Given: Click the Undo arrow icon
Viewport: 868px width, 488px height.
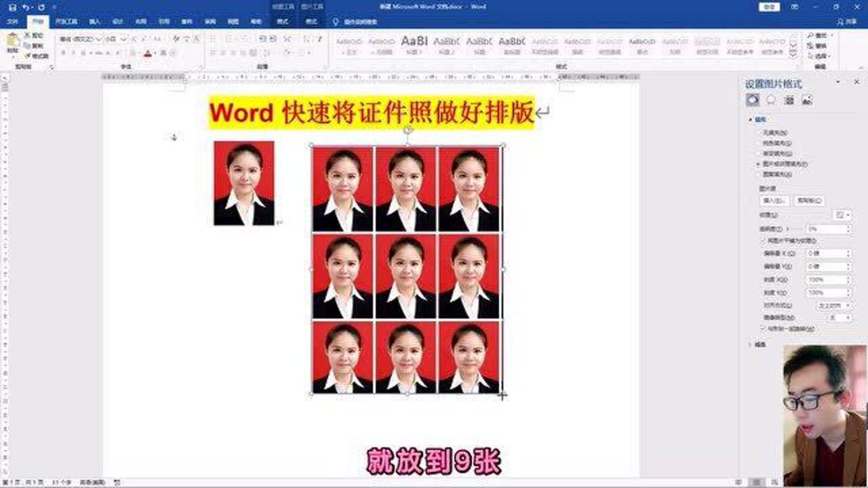Looking at the screenshot, I should click(25, 7).
